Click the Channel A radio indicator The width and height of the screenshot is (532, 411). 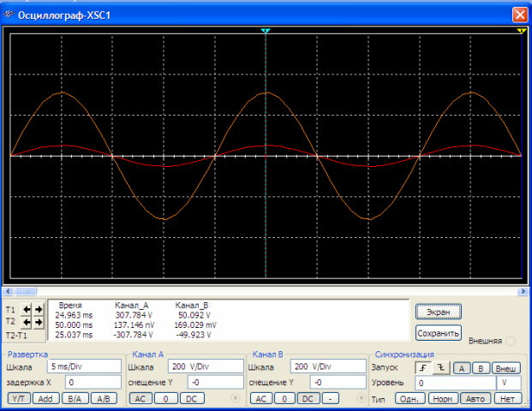tap(235, 398)
